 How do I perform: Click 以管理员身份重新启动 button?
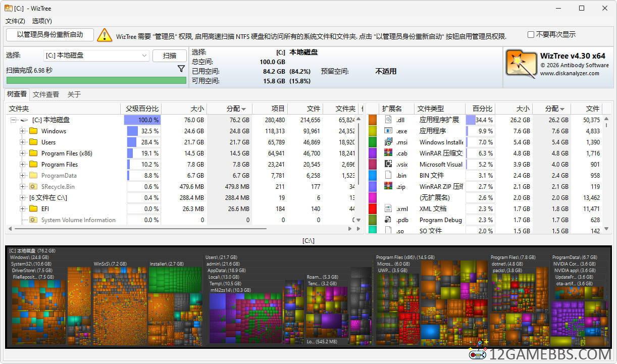click(x=50, y=34)
